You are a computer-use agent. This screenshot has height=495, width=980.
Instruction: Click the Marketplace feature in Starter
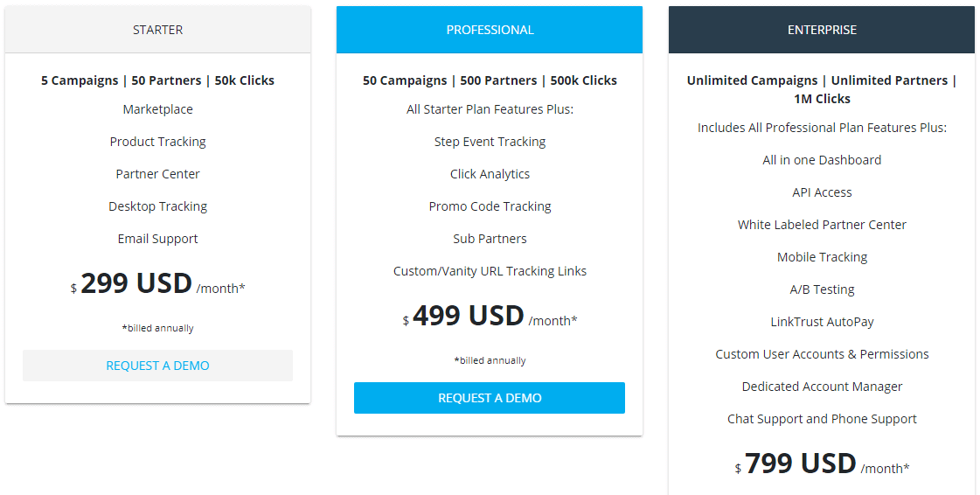[157, 109]
